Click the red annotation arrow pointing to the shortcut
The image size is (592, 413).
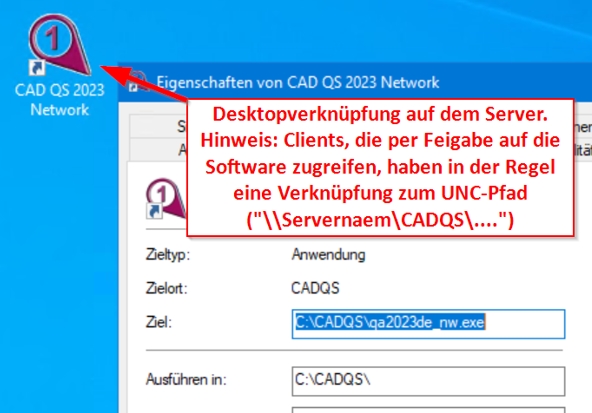143,83
